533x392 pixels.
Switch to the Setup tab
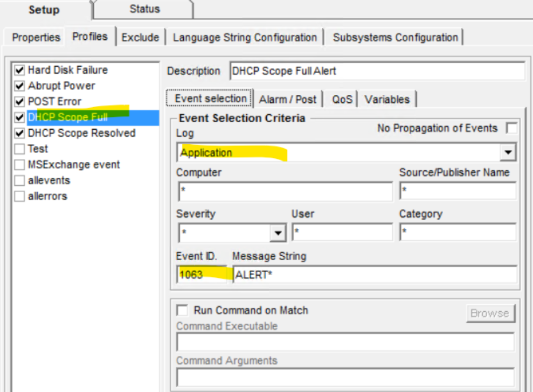[x=44, y=10]
